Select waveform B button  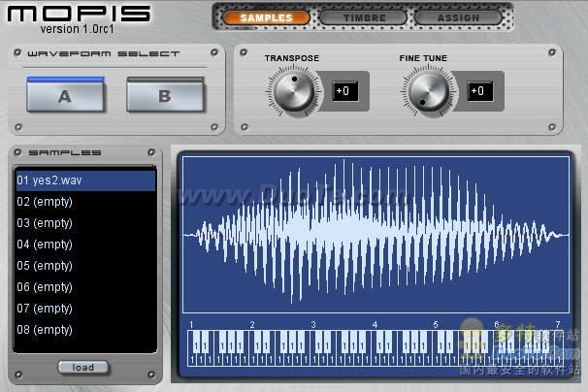click(x=165, y=94)
